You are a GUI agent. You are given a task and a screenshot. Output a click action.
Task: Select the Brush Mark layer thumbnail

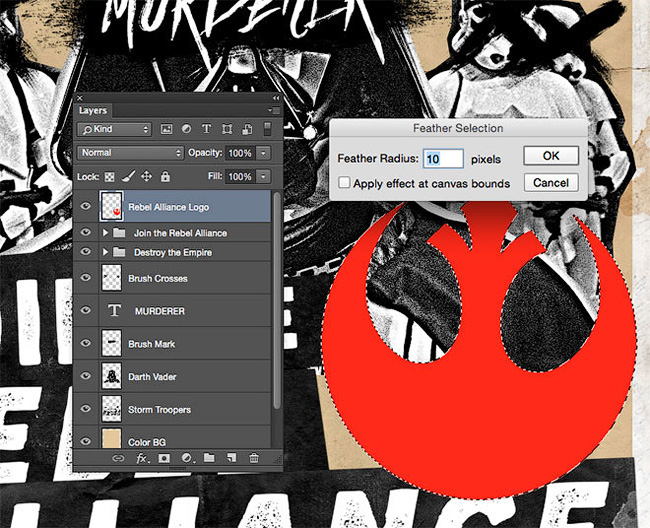(x=112, y=343)
